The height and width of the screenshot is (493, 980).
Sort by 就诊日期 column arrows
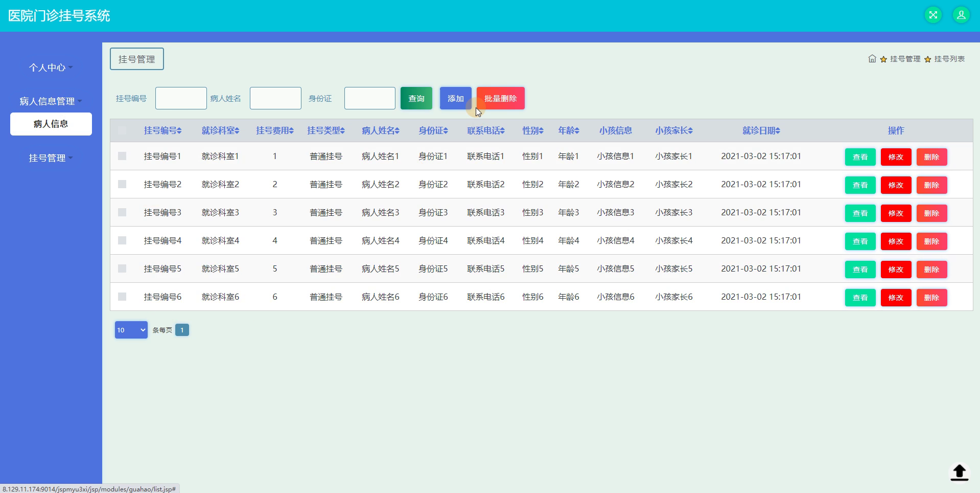point(778,131)
